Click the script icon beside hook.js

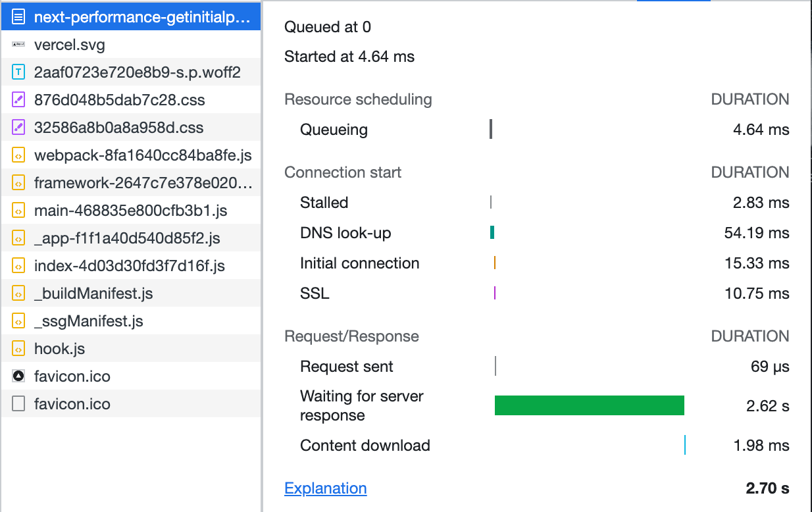[19, 349]
